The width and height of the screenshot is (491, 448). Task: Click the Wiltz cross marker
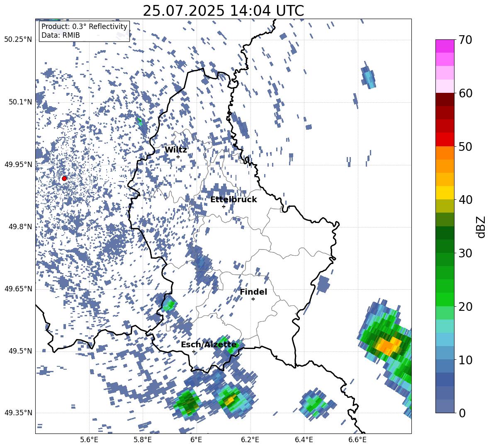(x=178, y=157)
